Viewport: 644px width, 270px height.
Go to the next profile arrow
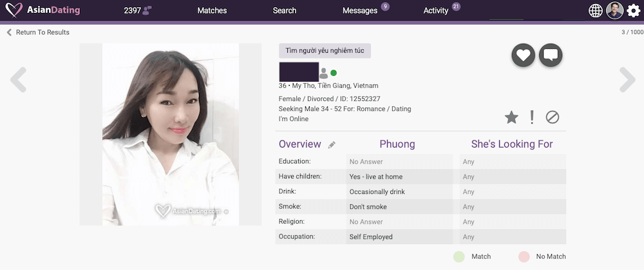point(627,80)
